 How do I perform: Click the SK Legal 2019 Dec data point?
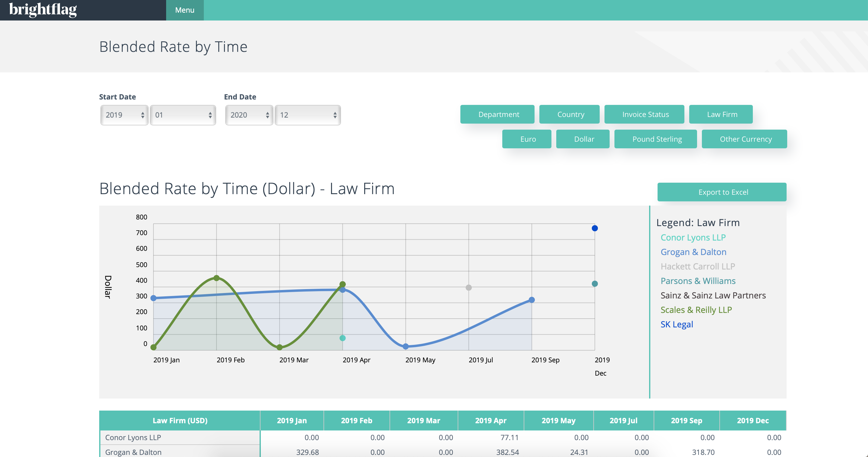(595, 228)
